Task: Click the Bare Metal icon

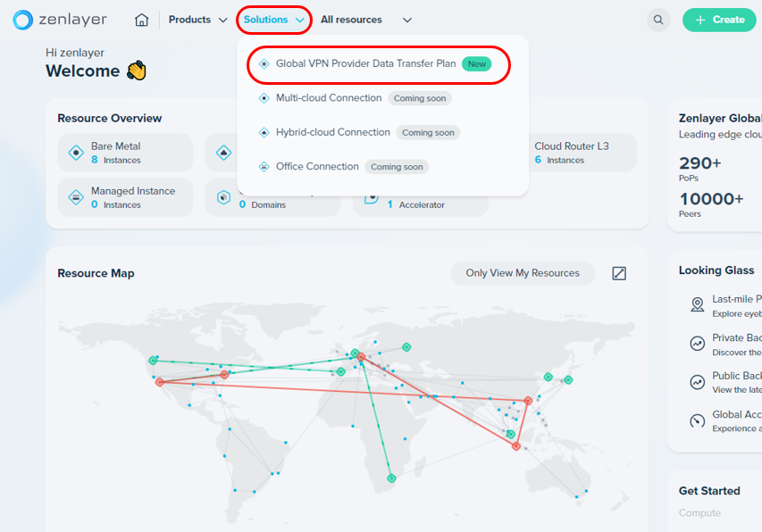Action: tap(76, 153)
